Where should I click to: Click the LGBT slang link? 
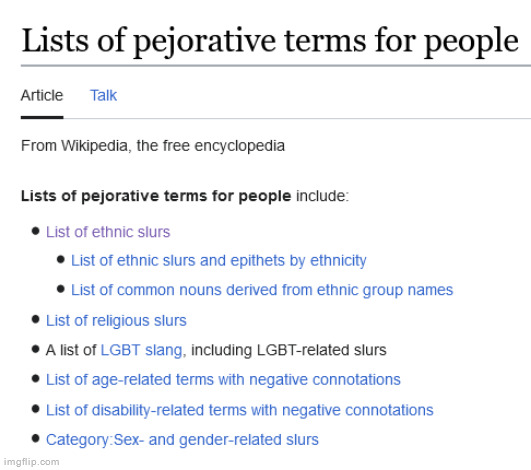tap(142, 350)
